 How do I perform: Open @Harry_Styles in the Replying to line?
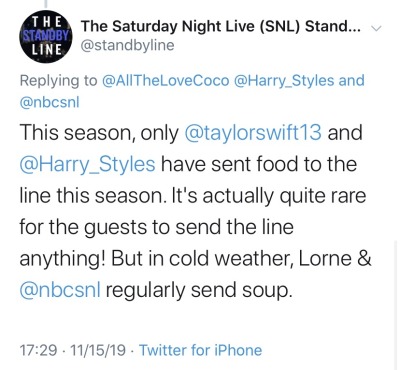[284, 81]
